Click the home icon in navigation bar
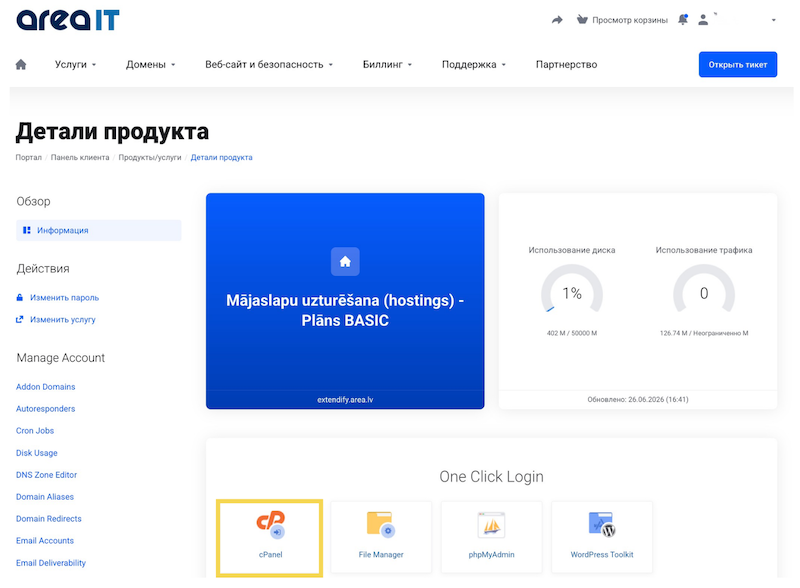The width and height of the screenshot is (800, 588). coord(21,64)
